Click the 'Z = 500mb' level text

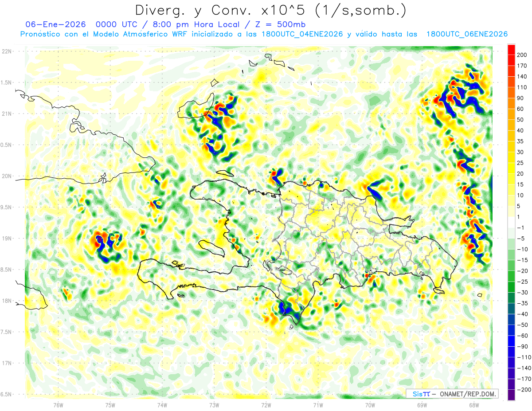[282, 24]
